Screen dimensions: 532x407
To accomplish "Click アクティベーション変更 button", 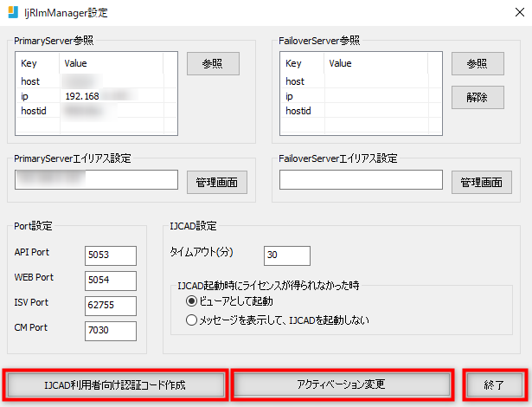I will (342, 384).
